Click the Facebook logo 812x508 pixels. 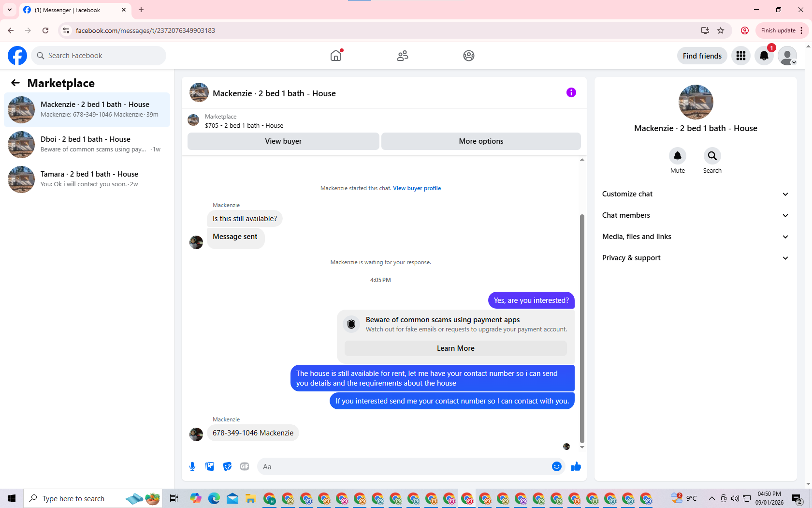(17, 56)
